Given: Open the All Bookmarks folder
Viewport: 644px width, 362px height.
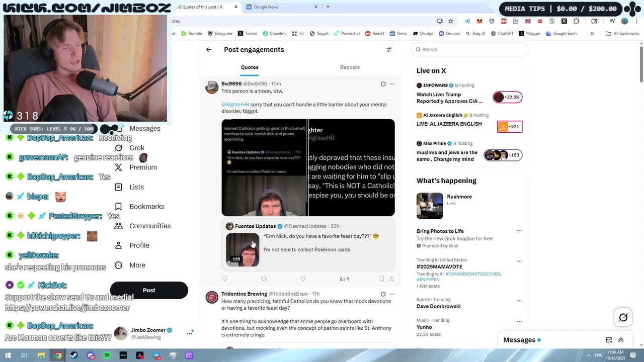Looking at the screenshot, I should coord(623,34).
